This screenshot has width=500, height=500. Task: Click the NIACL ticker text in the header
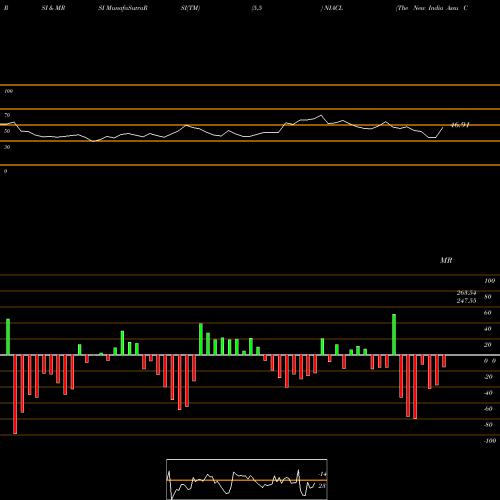coord(333,8)
